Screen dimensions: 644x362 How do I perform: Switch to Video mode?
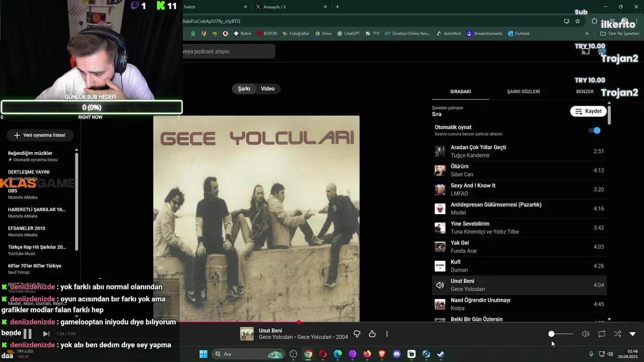tap(268, 88)
